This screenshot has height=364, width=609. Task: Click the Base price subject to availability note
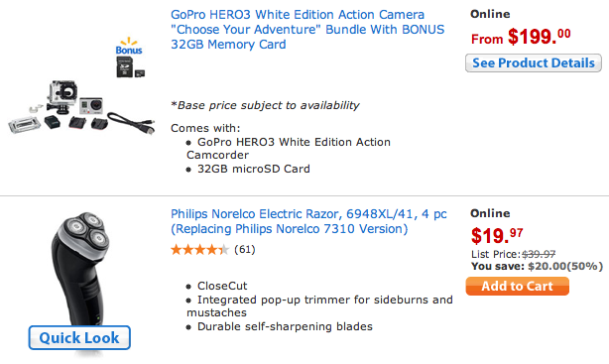[265, 105]
